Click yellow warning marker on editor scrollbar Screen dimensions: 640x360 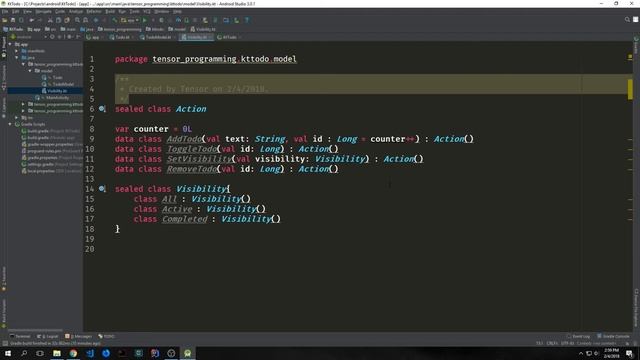pos(630,89)
